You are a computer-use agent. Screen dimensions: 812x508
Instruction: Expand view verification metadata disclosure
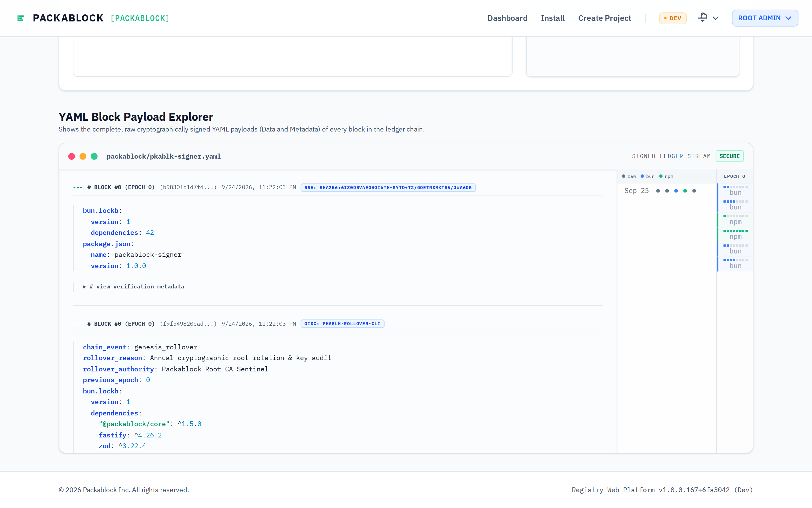(134, 286)
